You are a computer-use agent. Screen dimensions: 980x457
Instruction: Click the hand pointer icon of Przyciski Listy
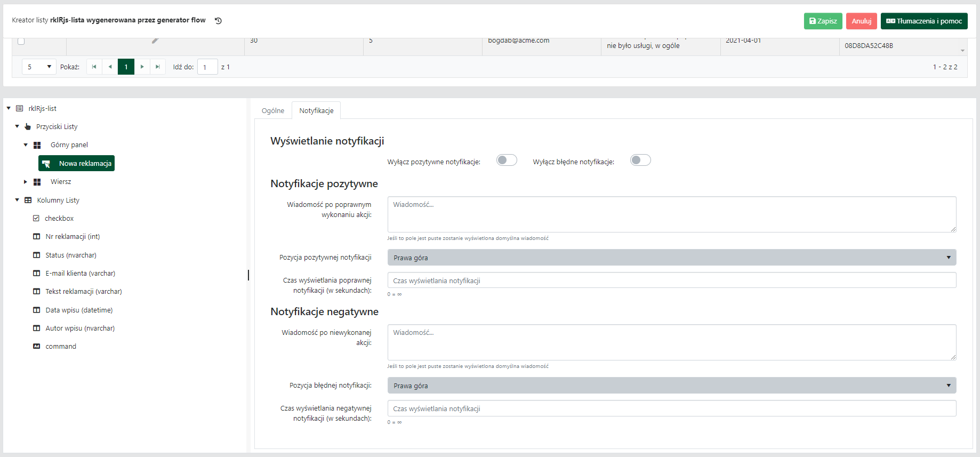pyautogui.click(x=28, y=126)
